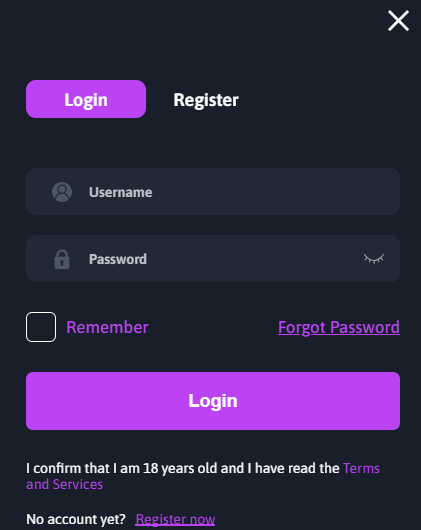Switch to the Register tab
Image resolution: width=421 pixels, height=530 pixels.
[x=206, y=100]
